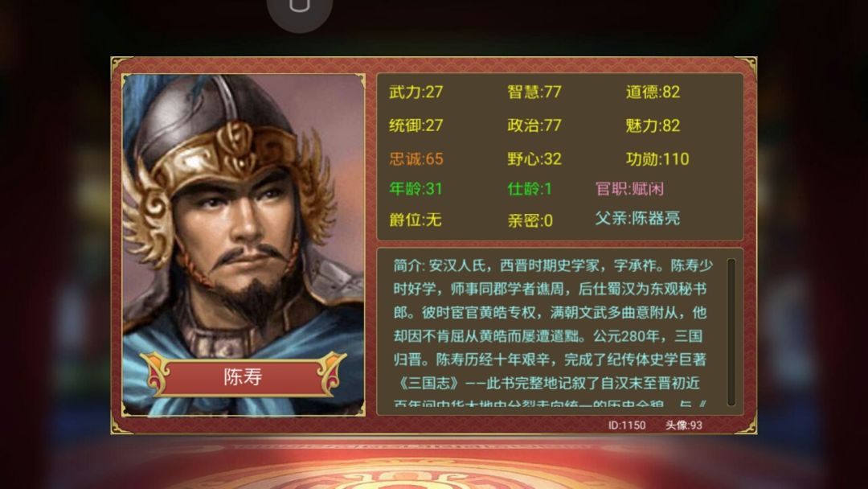This screenshot has width=868, height=489.
Task: Tap the green 仕龄:1 label
Action: pos(529,189)
